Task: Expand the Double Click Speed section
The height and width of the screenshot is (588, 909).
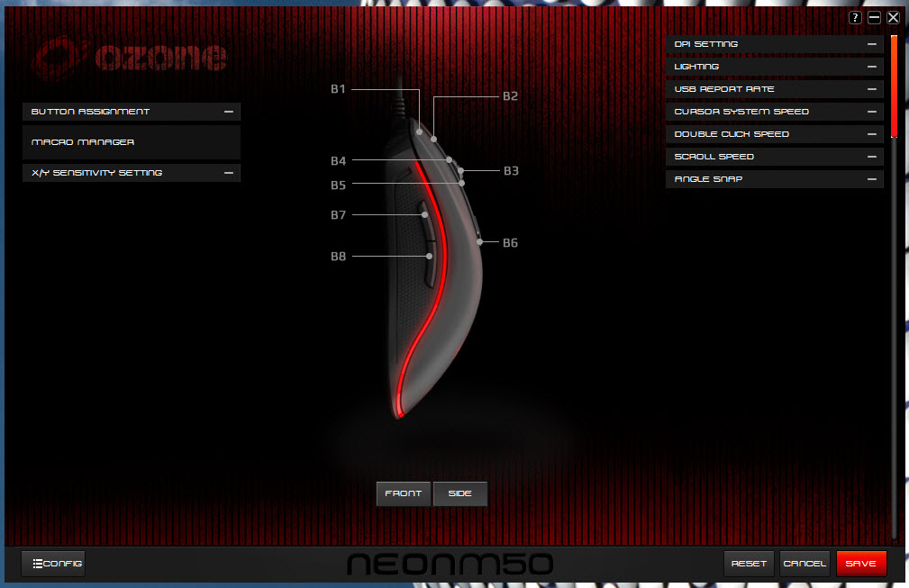Action: [775, 134]
